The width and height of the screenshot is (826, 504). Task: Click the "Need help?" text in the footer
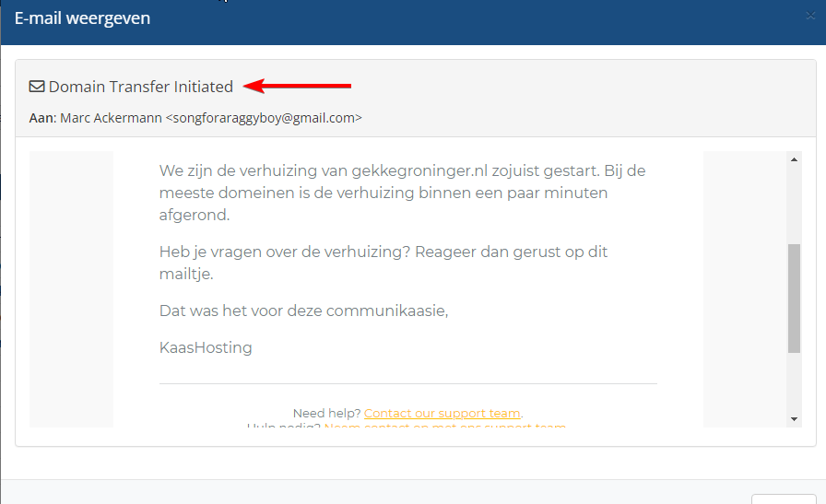click(326, 413)
